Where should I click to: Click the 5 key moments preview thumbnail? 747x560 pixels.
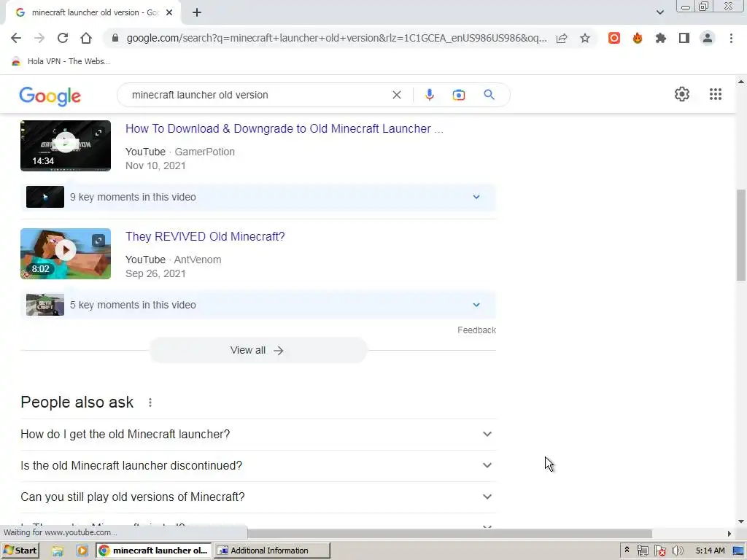[44, 306]
